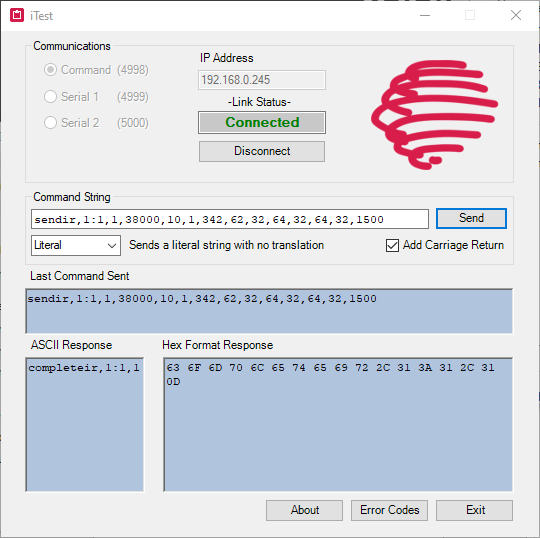The image size is (540, 538).
Task: Open the About dialog
Action: pos(304,510)
